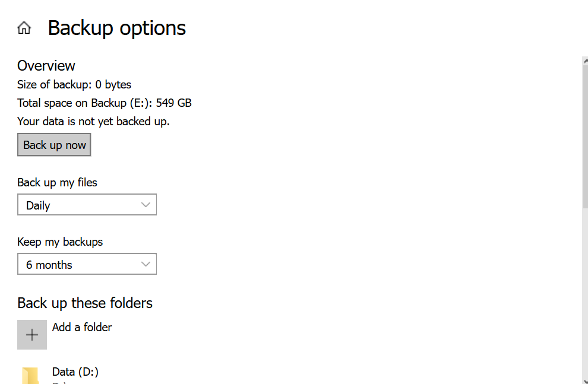This screenshot has height=384, width=588.
Task: Click the Back up now button
Action: tap(54, 145)
